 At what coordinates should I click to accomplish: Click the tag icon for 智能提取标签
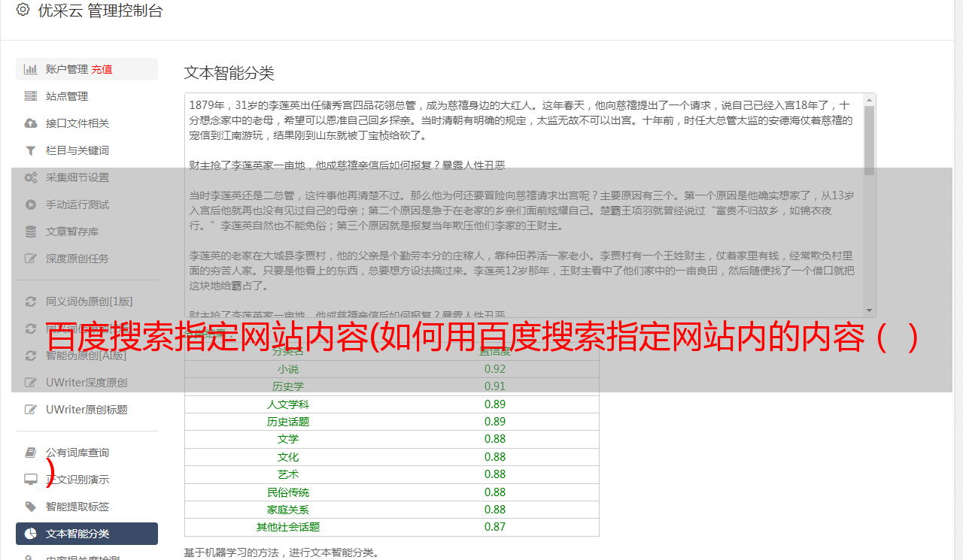coord(31,507)
